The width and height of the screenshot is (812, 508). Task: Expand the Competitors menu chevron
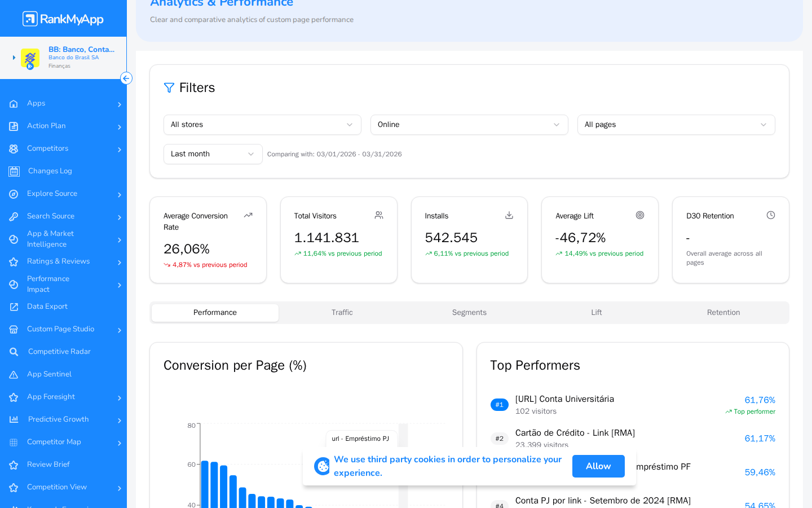pos(120,150)
